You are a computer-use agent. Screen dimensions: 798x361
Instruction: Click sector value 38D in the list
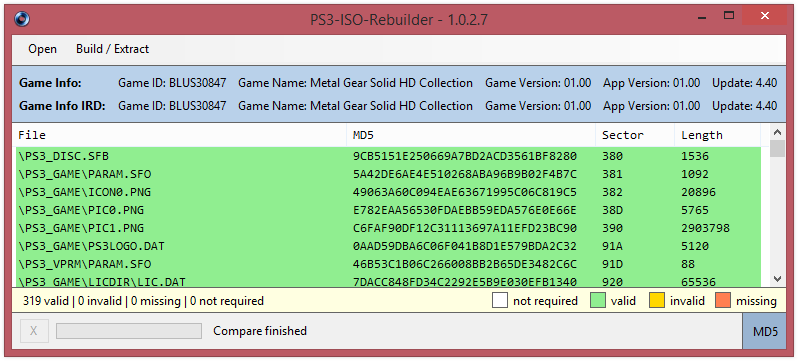[x=612, y=210]
